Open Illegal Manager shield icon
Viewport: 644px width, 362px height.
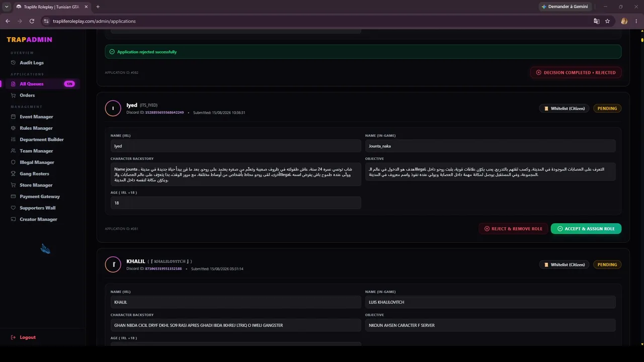click(x=14, y=162)
